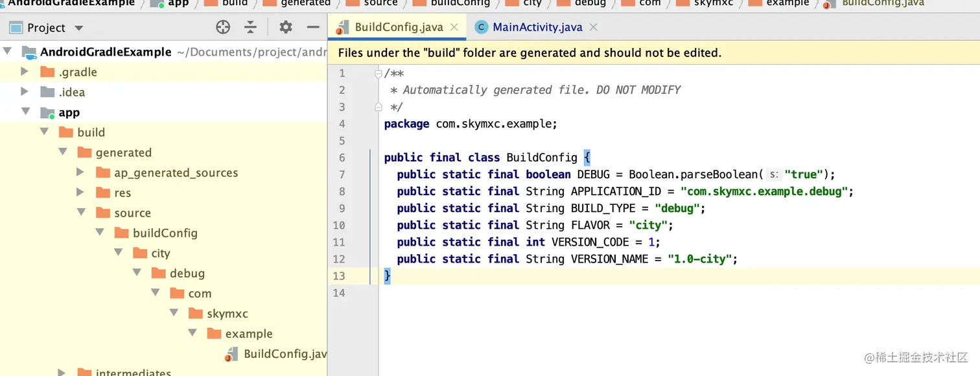This screenshot has width=980, height=376.
Task: Select the example folder in project tree
Action: [249, 333]
